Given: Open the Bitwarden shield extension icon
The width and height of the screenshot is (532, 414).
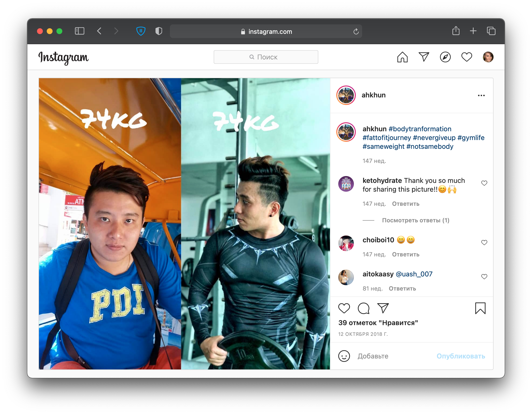Looking at the screenshot, I should [141, 31].
